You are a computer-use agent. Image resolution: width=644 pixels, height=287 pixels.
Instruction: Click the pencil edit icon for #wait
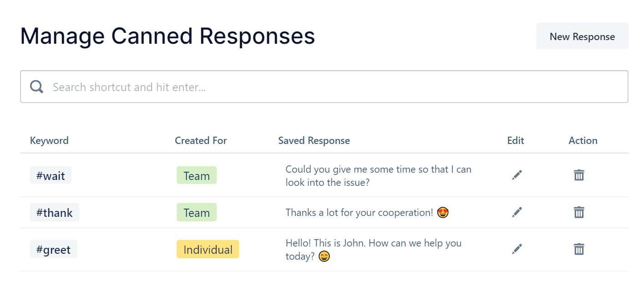tap(516, 175)
